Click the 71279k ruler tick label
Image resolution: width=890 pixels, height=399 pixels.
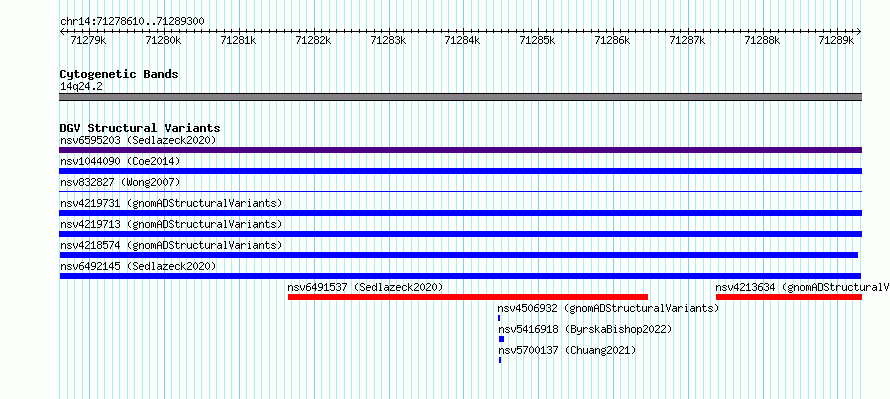tap(88, 40)
